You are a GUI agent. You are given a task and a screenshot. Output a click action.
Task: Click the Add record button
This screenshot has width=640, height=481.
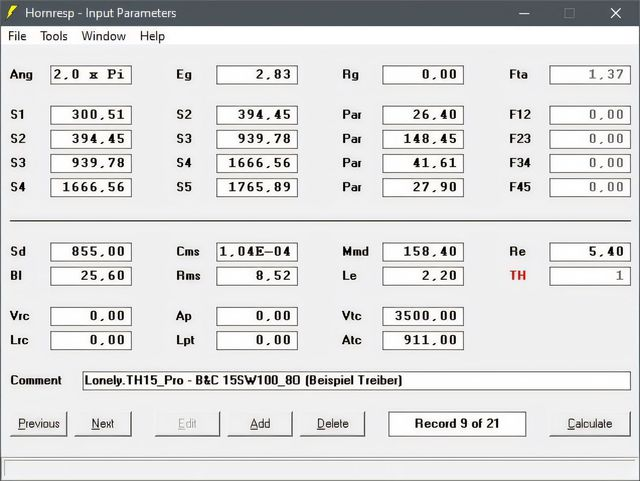pyautogui.click(x=260, y=424)
